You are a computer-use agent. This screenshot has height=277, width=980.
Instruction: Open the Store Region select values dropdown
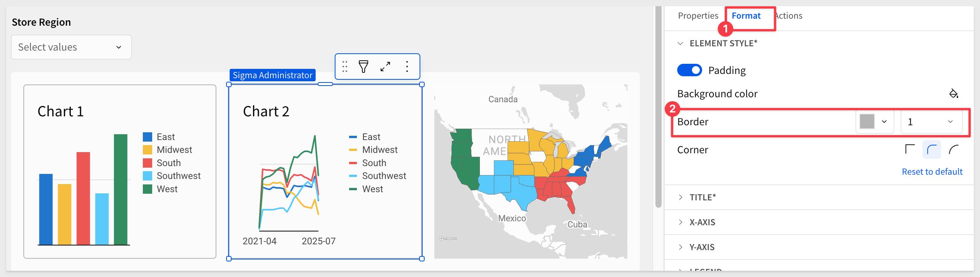point(71,47)
